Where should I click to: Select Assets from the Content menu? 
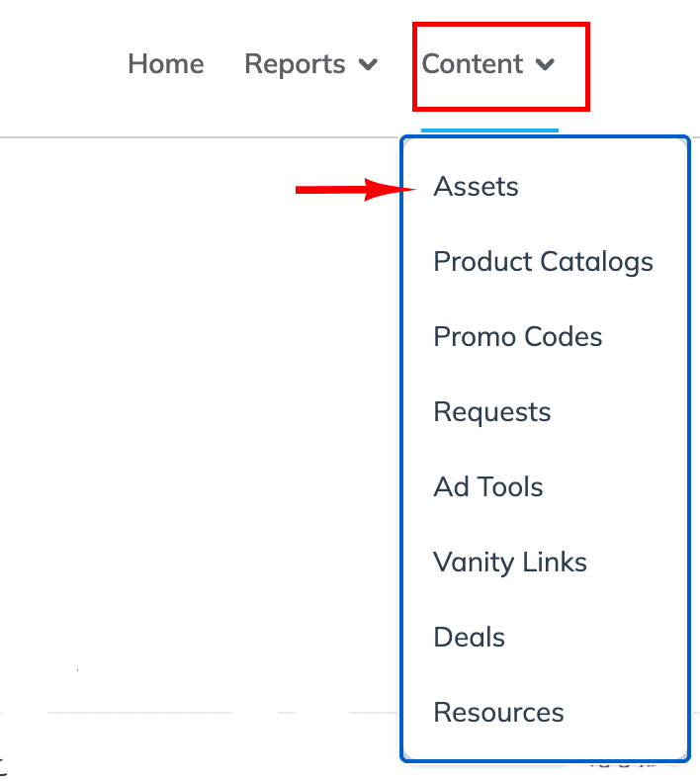pyautogui.click(x=476, y=187)
